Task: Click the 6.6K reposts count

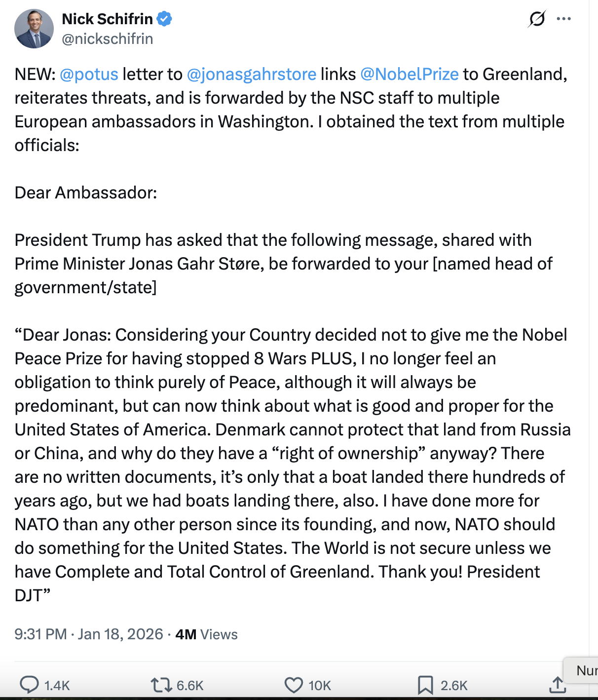Action: pyautogui.click(x=190, y=686)
